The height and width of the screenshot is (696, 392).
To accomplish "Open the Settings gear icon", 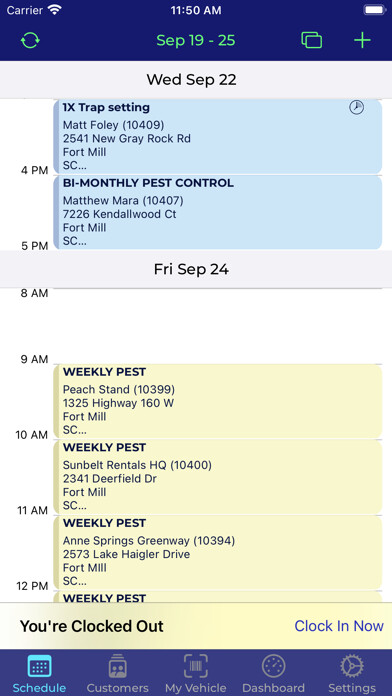I will click(x=352, y=667).
